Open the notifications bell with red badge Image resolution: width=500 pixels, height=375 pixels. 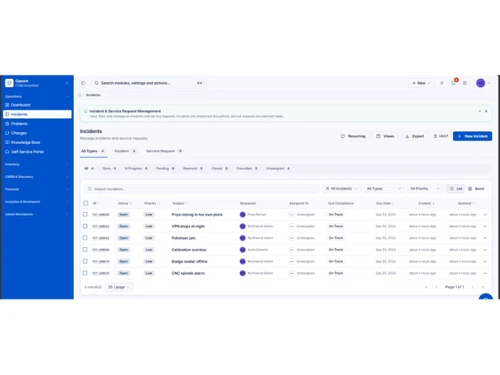click(453, 83)
